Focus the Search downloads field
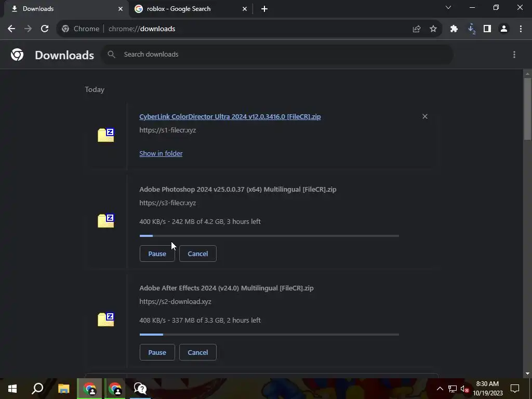The height and width of the screenshot is (399, 532). (277, 54)
